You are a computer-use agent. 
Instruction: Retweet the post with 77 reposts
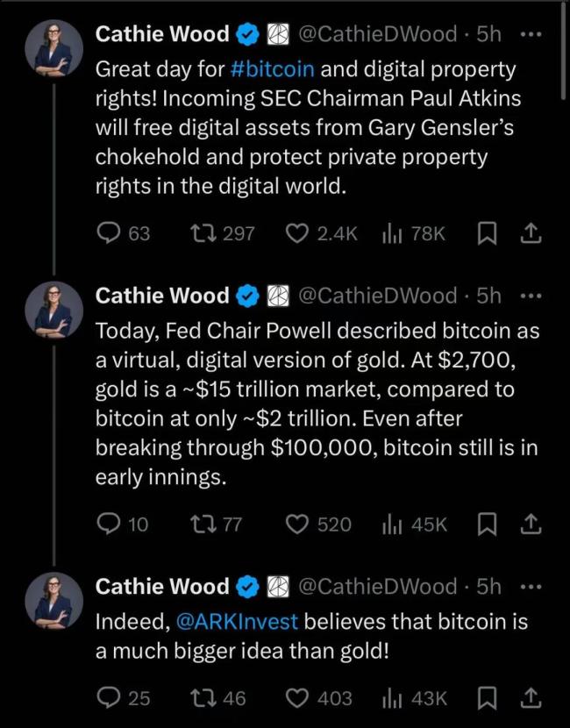pos(201,524)
